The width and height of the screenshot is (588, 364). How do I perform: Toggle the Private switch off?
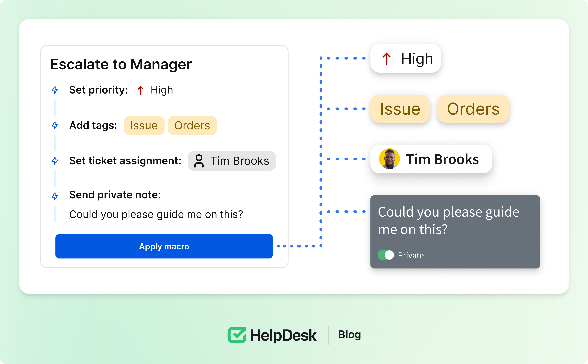click(x=386, y=255)
